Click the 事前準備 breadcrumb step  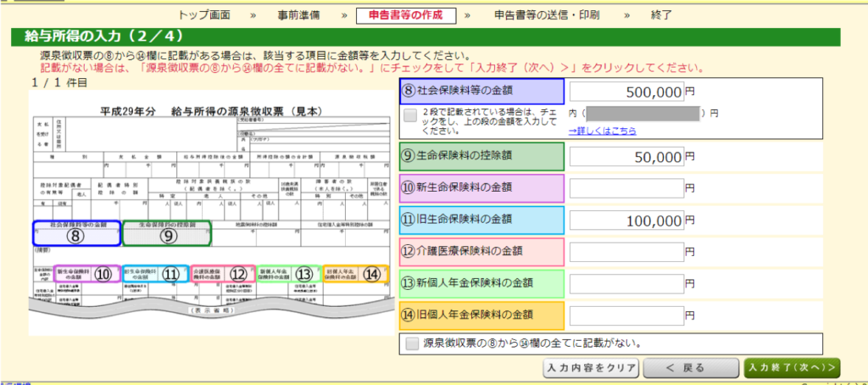click(299, 15)
